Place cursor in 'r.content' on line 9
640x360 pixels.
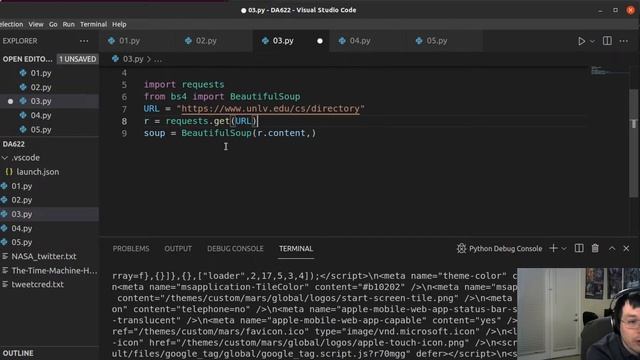coord(281,133)
